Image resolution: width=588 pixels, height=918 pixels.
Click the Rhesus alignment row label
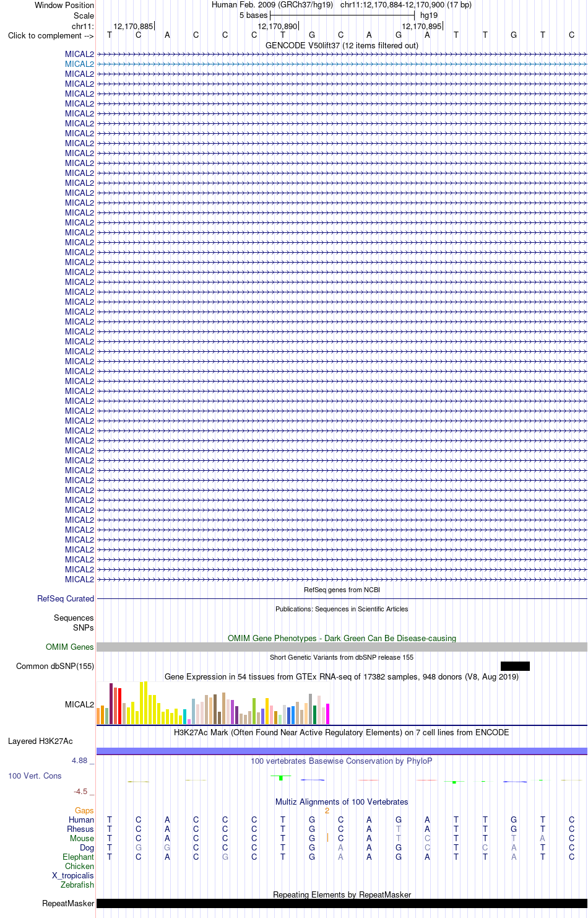(80, 829)
